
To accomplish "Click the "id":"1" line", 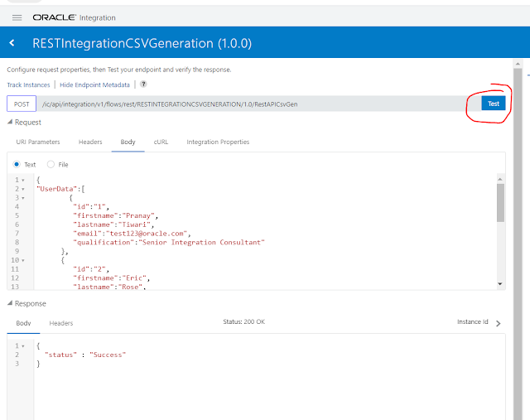I will (91, 206).
